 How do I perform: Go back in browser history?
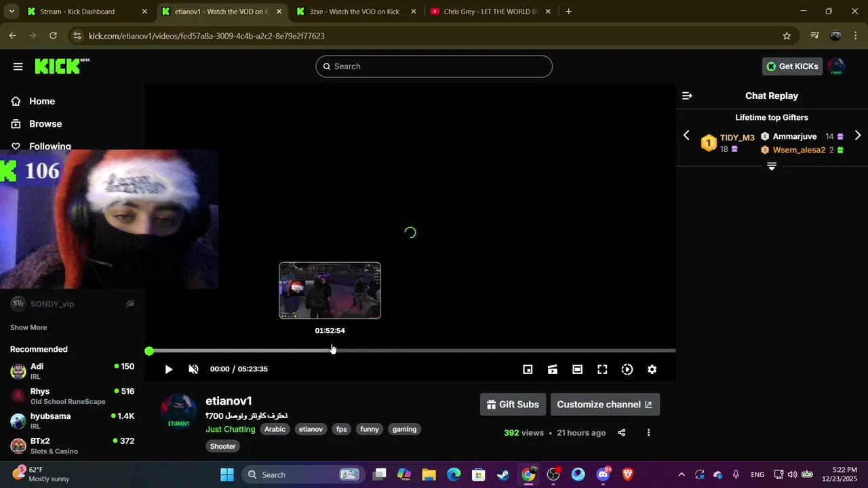(x=12, y=36)
